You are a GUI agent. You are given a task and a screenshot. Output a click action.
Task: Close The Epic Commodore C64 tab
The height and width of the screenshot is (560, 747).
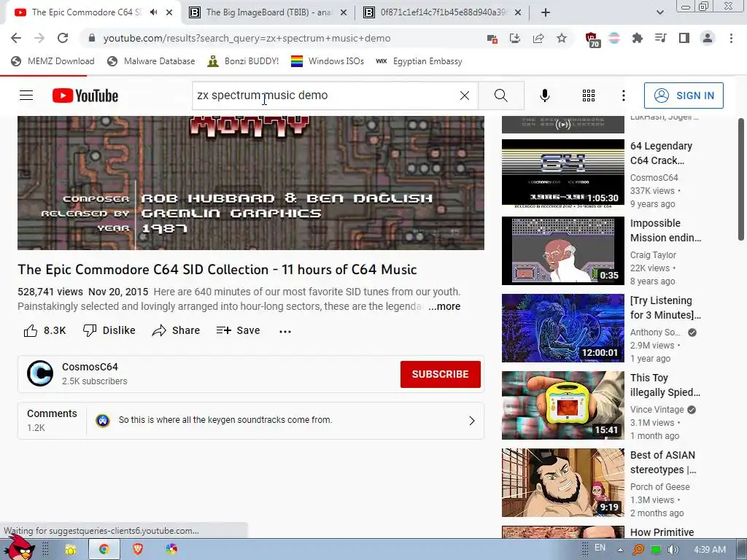169,12
